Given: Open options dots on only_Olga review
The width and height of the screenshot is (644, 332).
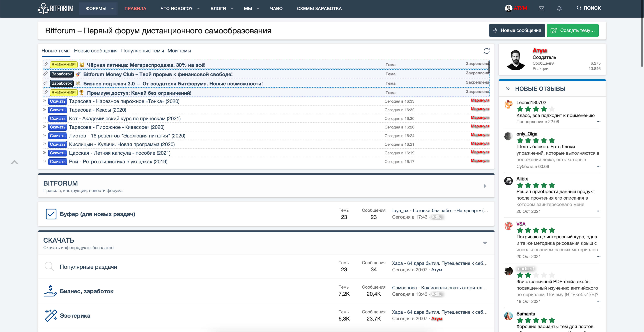Looking at the screenshot, I should (599, 166).
